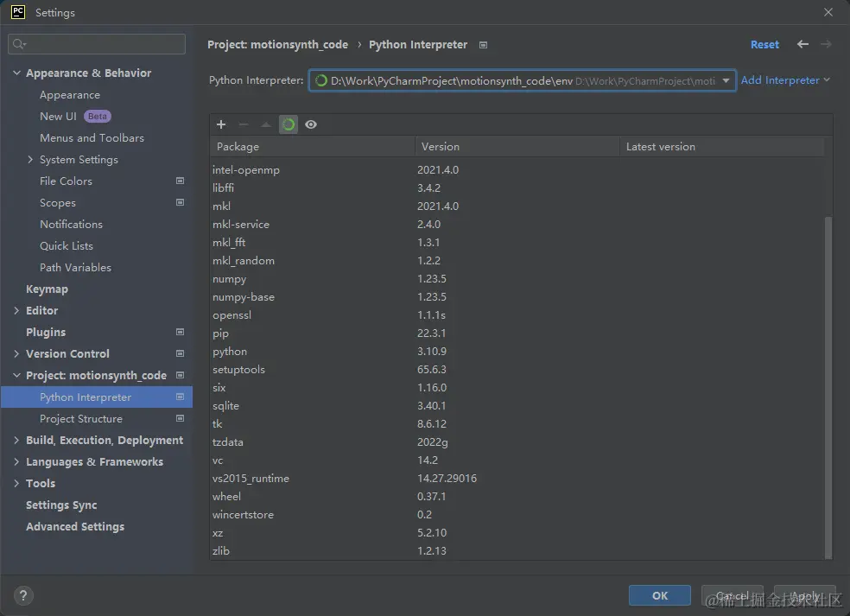Click the Cancel button
The width and height of the screenshot is (850, 616).
[733, 595]
